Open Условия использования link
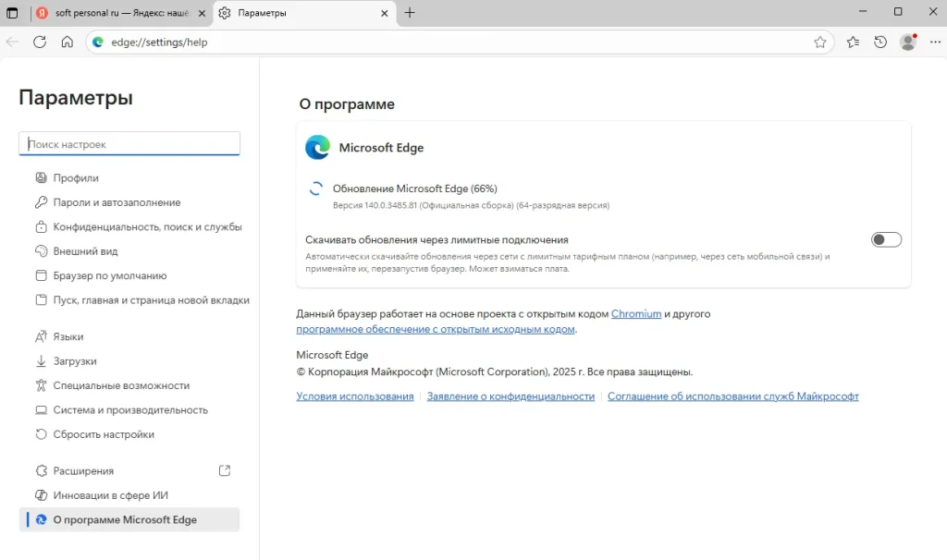The height and width of the screenshot is (560, 947). tap(354, 396)
